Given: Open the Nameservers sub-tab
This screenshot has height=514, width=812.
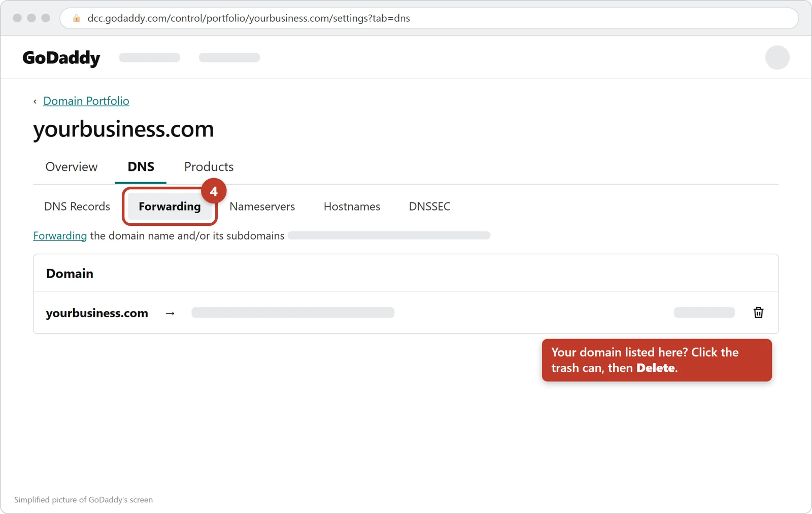Looking at the screenshot, I should click(x=262, y=207).
